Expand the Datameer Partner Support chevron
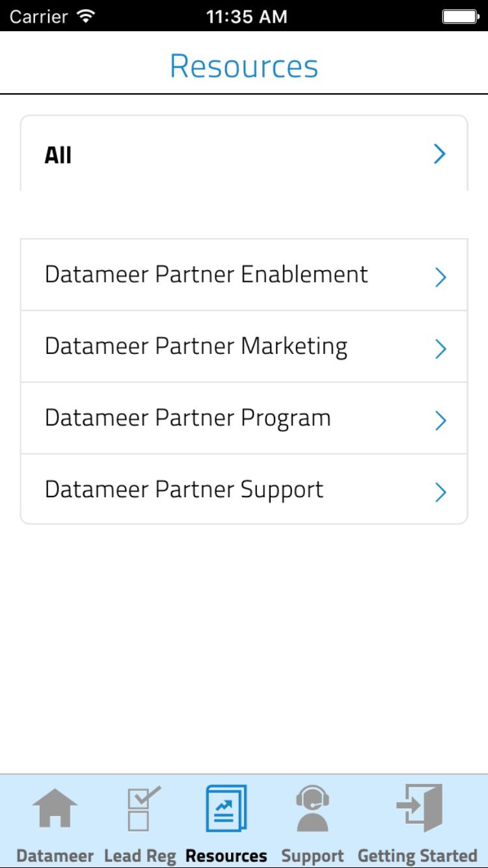Screen dimensions: 488x868 tap(441, 493)
